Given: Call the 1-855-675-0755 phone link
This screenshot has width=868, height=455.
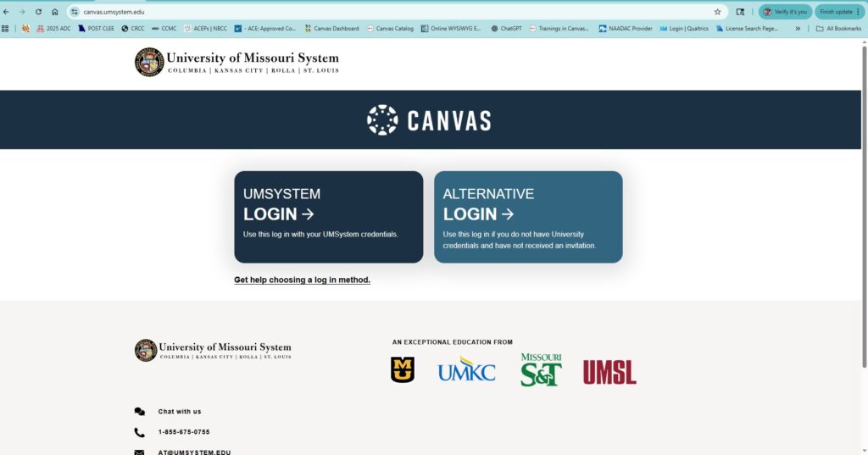Looking at the screenshot, I should click(183, 432).
